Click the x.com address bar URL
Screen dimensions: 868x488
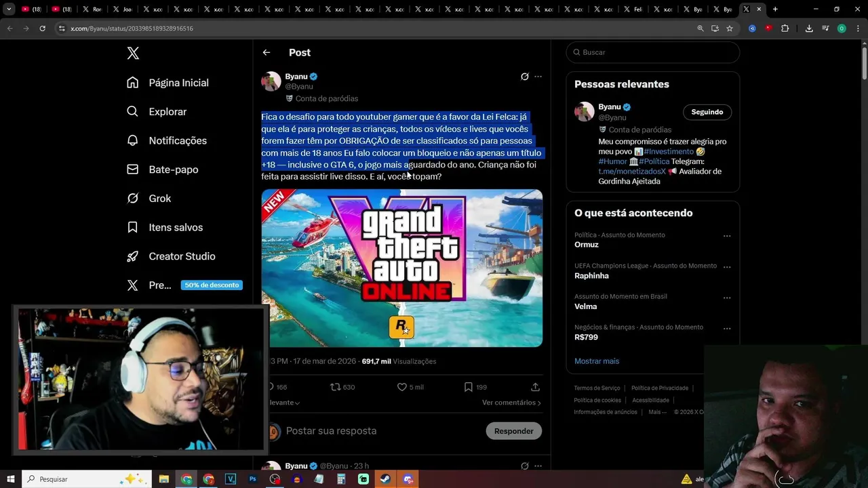tap(132, 28)
